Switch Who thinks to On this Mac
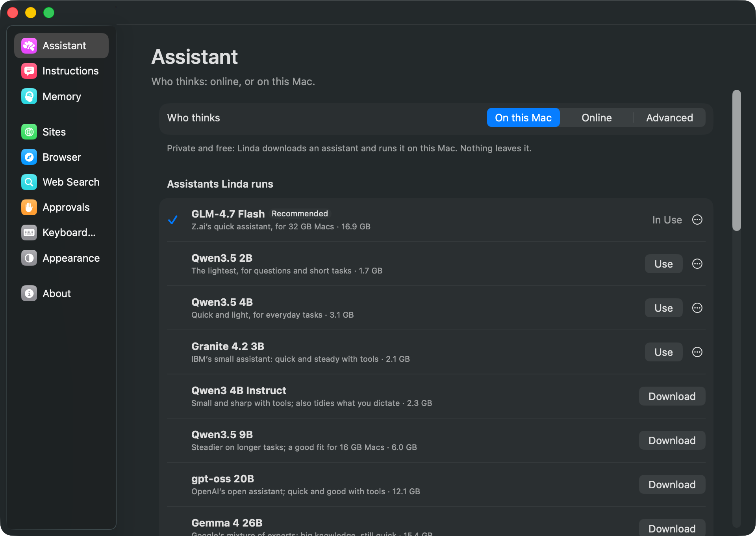The height and width of the screenshot is (536, 756). (x=523, y=117)
